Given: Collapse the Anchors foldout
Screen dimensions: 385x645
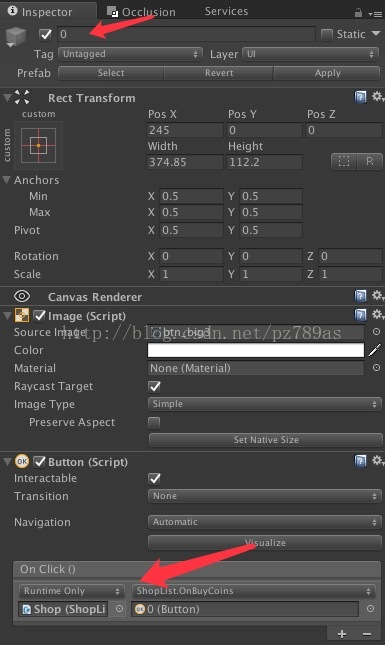Looking at the screenshot, I should tap(7, 180).
